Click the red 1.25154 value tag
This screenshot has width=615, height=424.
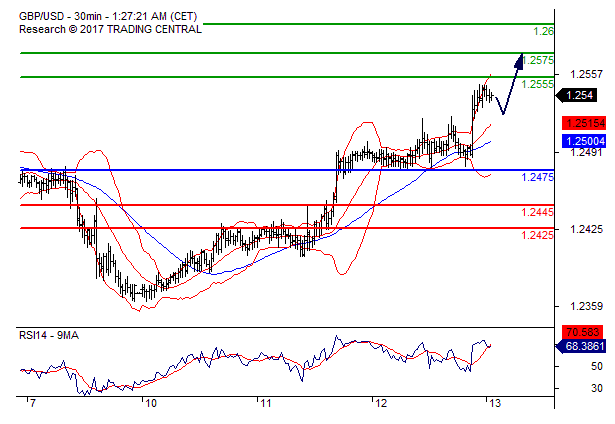pyautogui.click(x=584, y=123)
